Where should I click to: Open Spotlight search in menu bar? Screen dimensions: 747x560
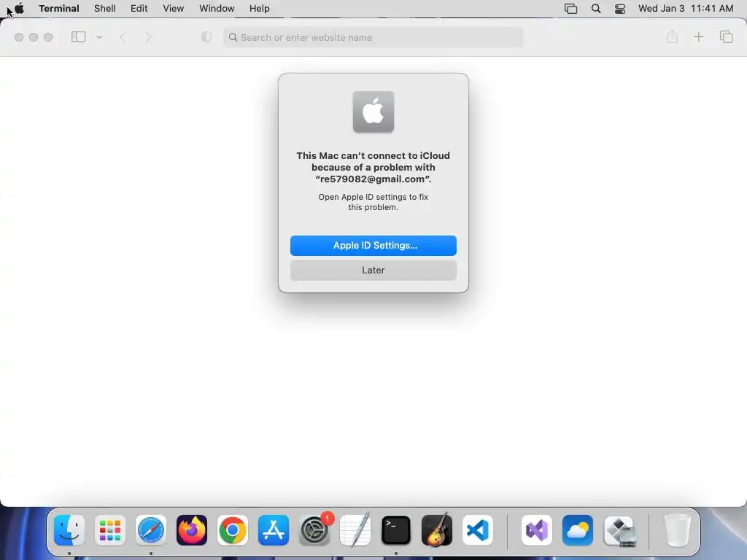coord(596,9)
